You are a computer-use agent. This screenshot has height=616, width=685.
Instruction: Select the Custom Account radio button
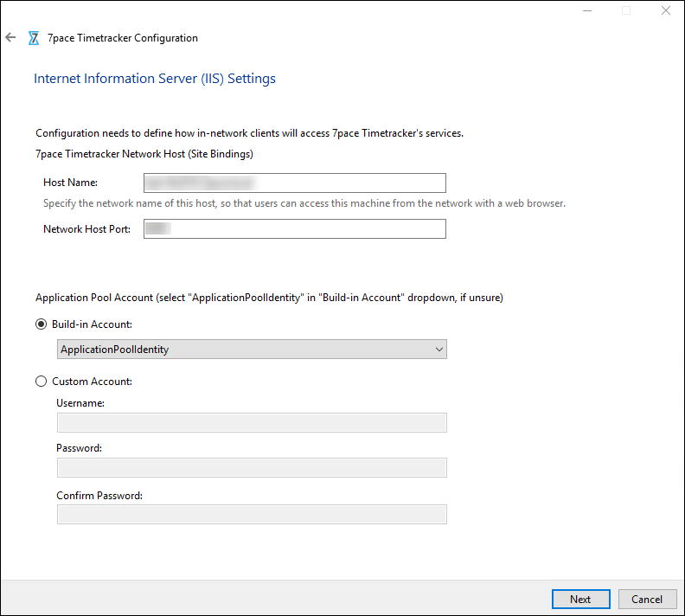(41, 382)
